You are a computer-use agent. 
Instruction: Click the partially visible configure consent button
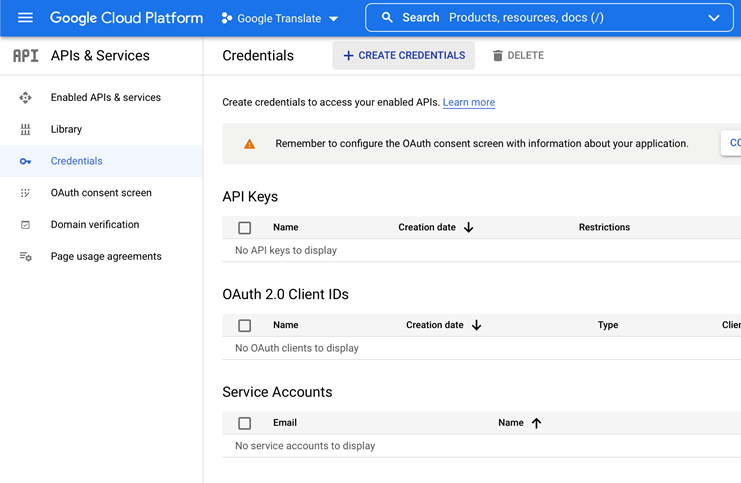pos(732,143)
